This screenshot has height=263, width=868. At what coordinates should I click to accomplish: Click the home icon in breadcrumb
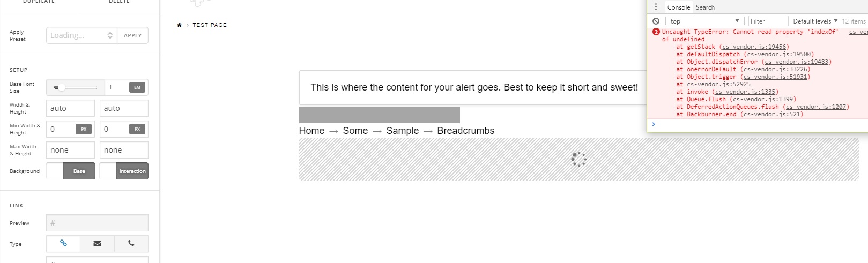[x=180, y=25]
